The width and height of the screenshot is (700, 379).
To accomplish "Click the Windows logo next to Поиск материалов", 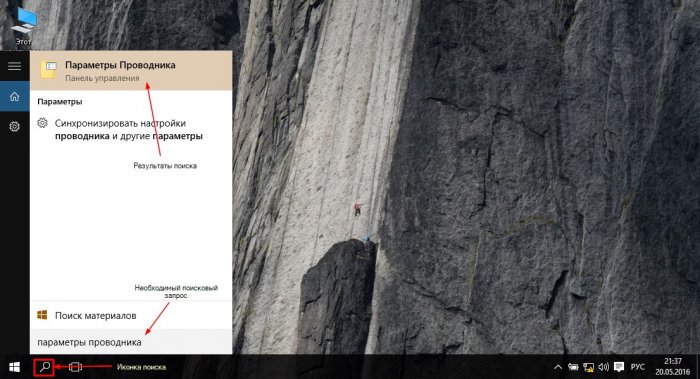I will coord(42,315).
